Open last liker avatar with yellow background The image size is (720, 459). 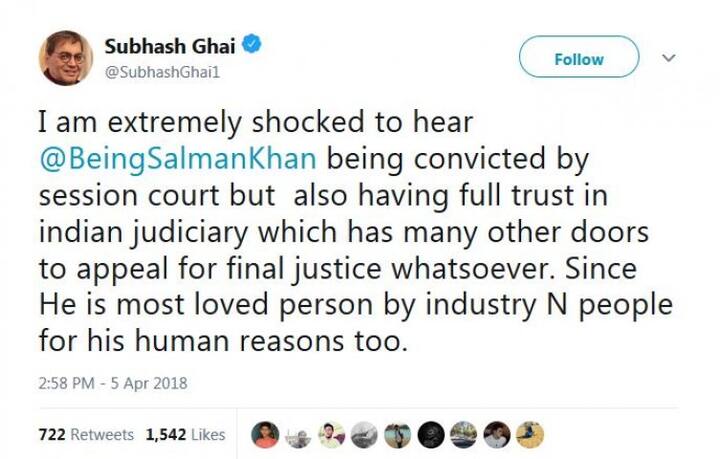click(530, 434)
